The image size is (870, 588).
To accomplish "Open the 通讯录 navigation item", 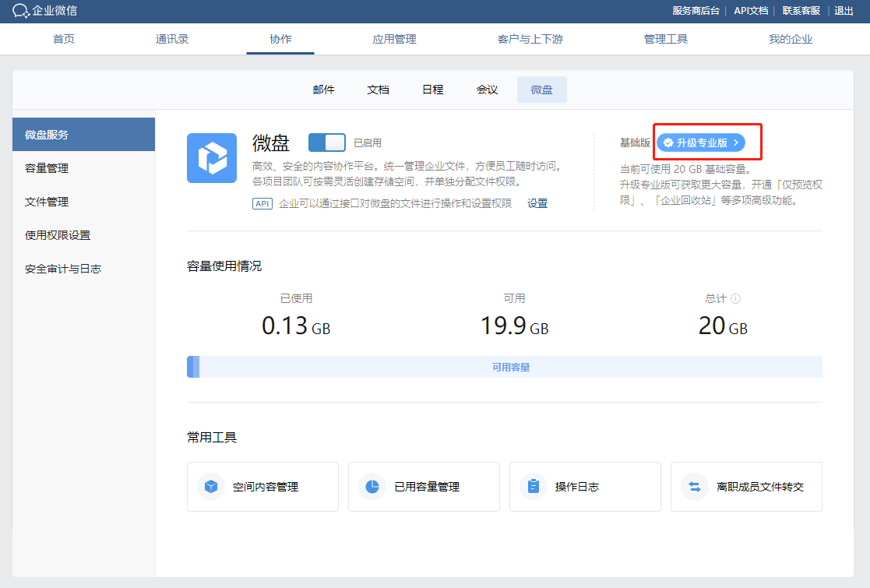I will pyautogui.click(x=172, y=39).
